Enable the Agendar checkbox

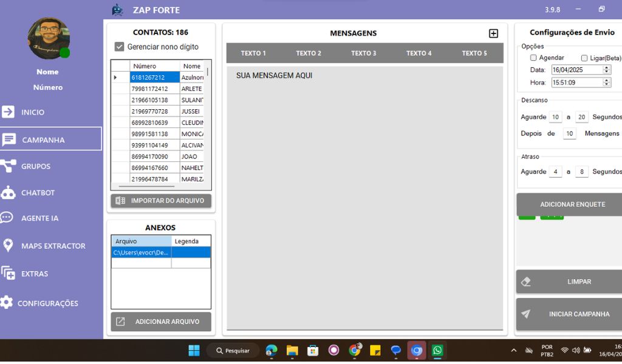533,58
